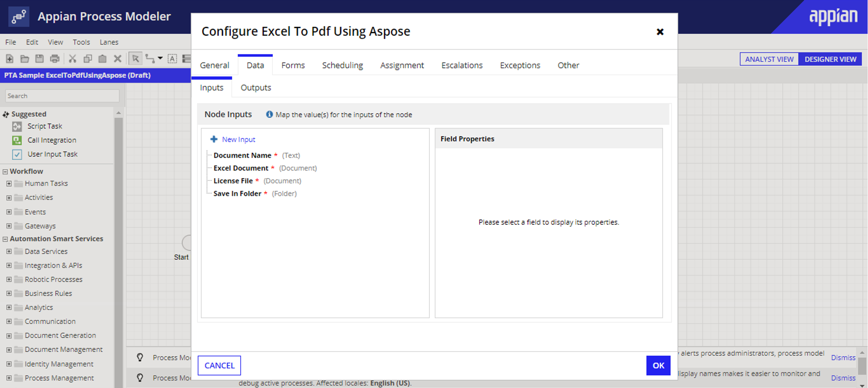
Task: Switch to the Escalations tab
Action: coord(462,65)
